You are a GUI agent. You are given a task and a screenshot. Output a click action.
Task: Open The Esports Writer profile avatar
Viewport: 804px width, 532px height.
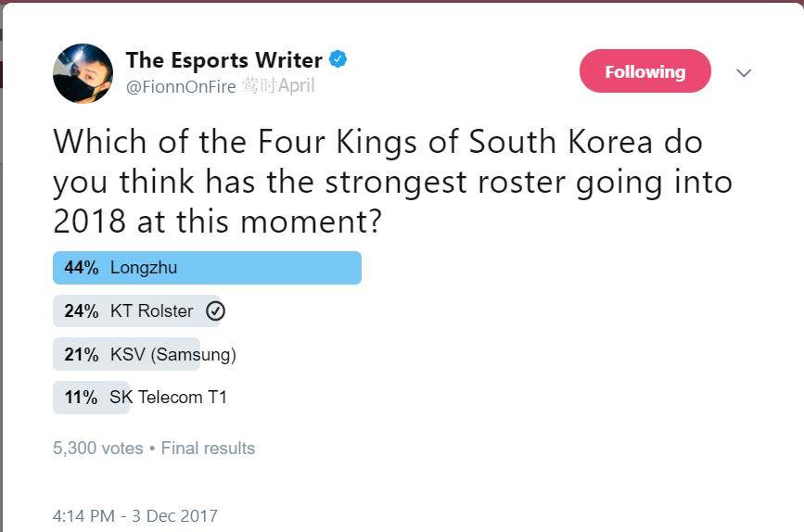pos(83,73)
